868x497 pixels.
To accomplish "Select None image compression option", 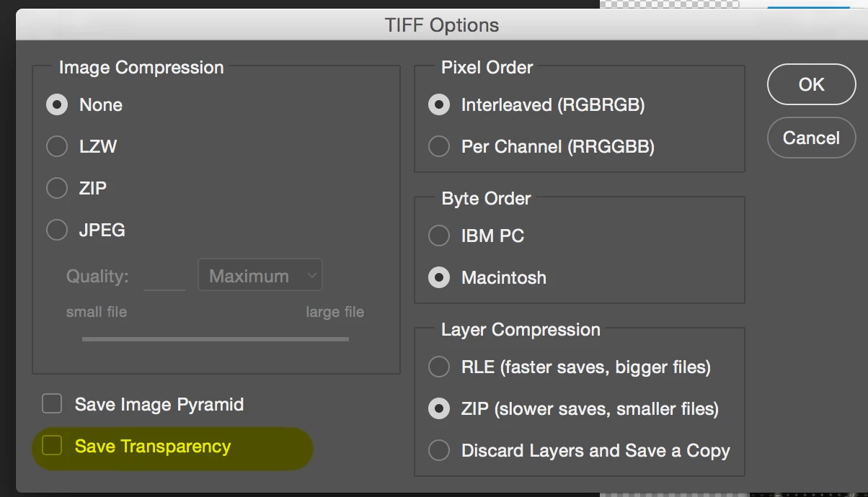I will click(x=57, y=104).
